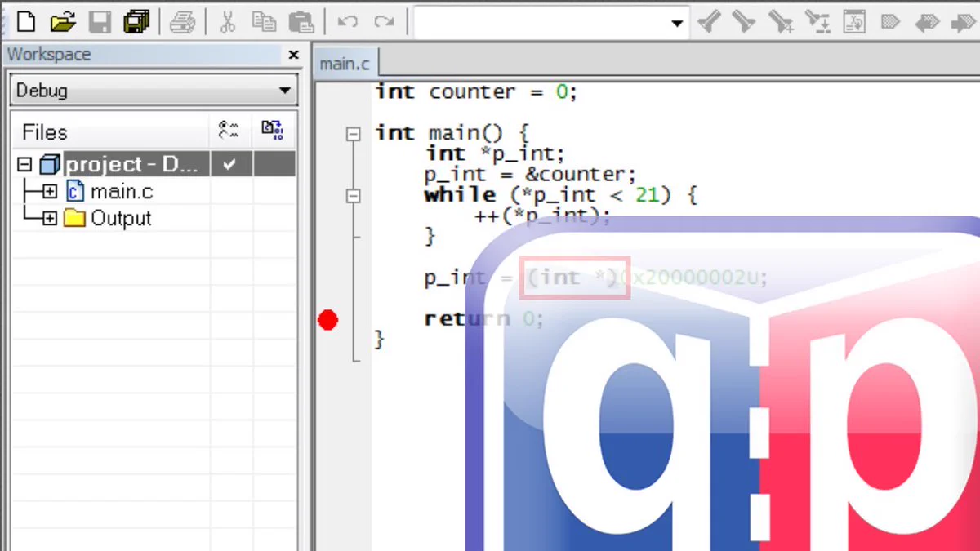The image size is (980, 551).
Task: Click the line 'int main() {'
Action: [x=453, y=133]
